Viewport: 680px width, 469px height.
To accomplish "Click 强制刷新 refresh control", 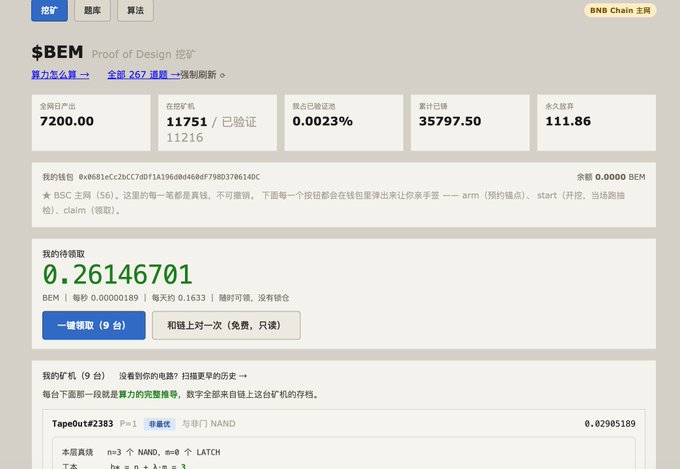I will click(203, 75).
